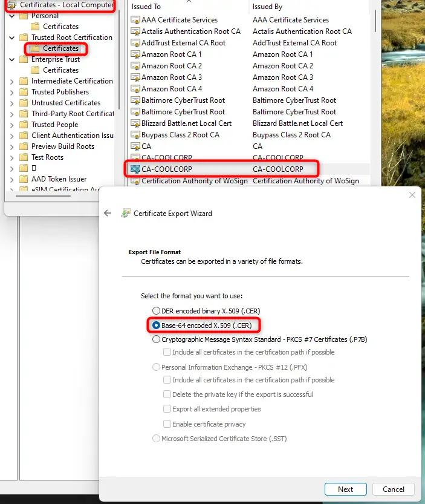Image resolution: width=425 pixels, height=504 pixels.
Task: Open the Untrusted Certificates folder icon
Action: (24, 103)
